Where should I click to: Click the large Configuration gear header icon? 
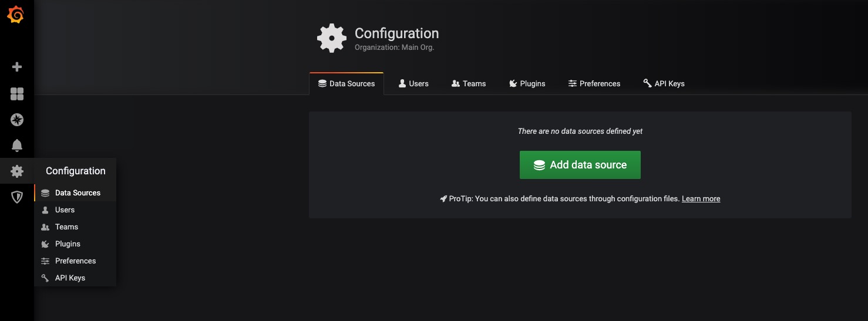click(x=332, y=39)
